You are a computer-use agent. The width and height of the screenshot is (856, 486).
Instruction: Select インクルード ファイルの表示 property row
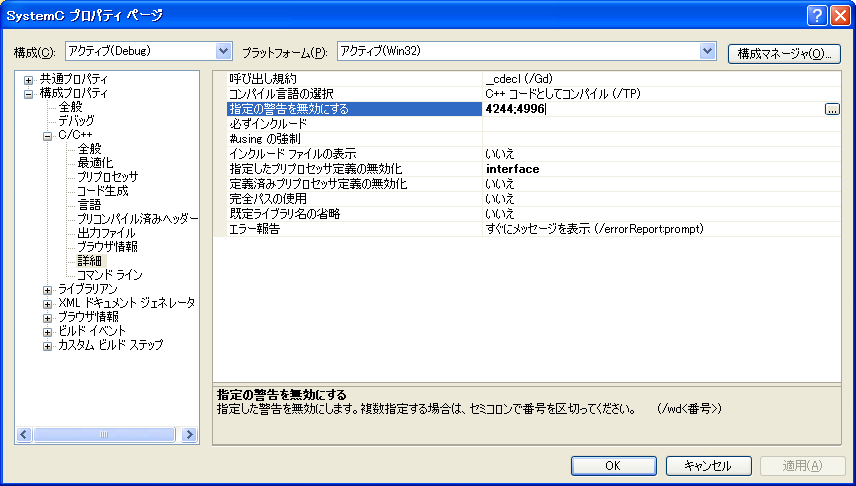pyautogui.click(x=355, y=154)
